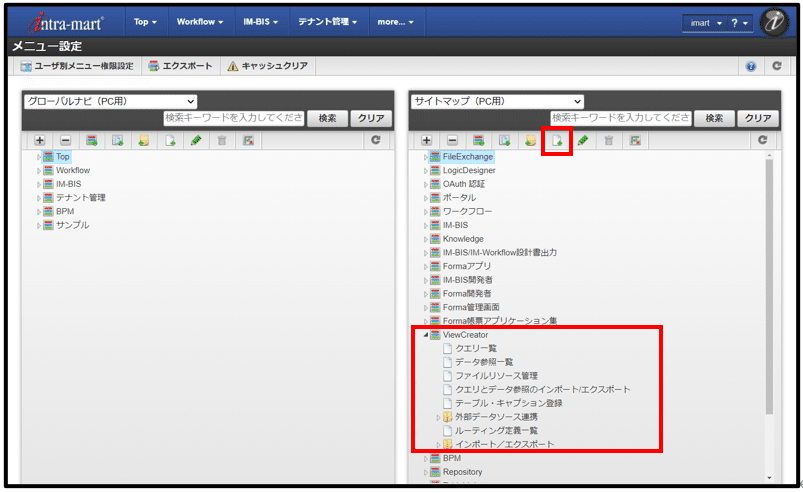Viewport: 803px width, 493px height.
Task: Open the Workflow navigation menu
Action: (200, 22)
